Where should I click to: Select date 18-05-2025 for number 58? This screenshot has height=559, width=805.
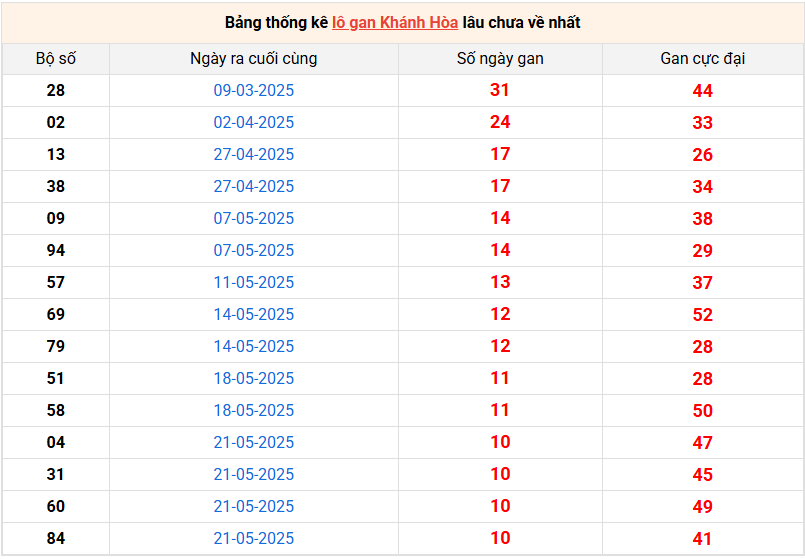pos(254,411)
